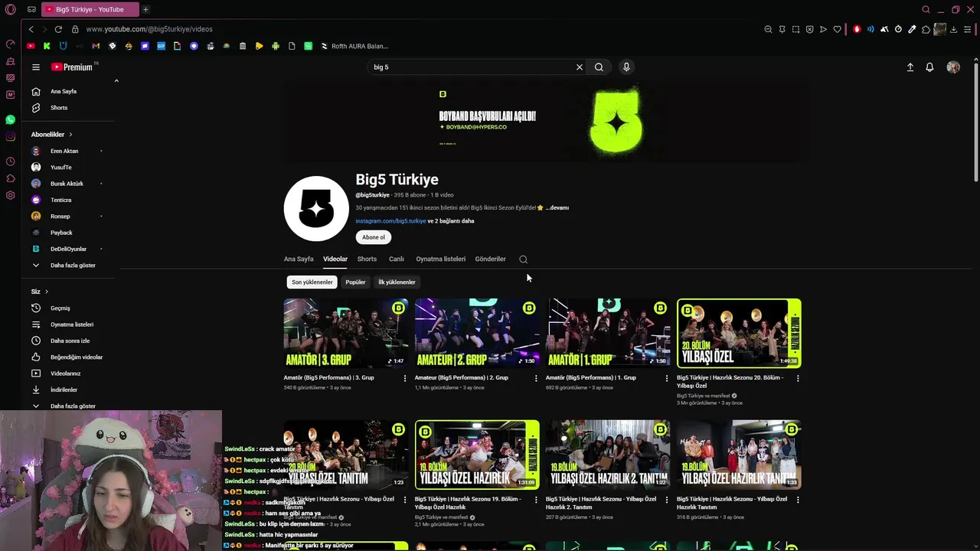
Task: Open options menu for Sezonu 19. Bölüm video
Action: click(x=536, y=499)
